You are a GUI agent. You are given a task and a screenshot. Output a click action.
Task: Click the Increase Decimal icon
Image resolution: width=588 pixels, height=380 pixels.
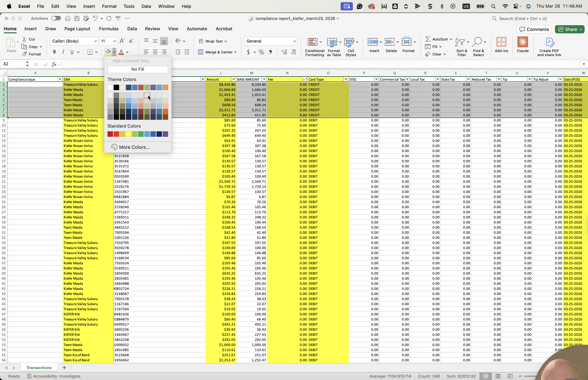coord(284,52)
